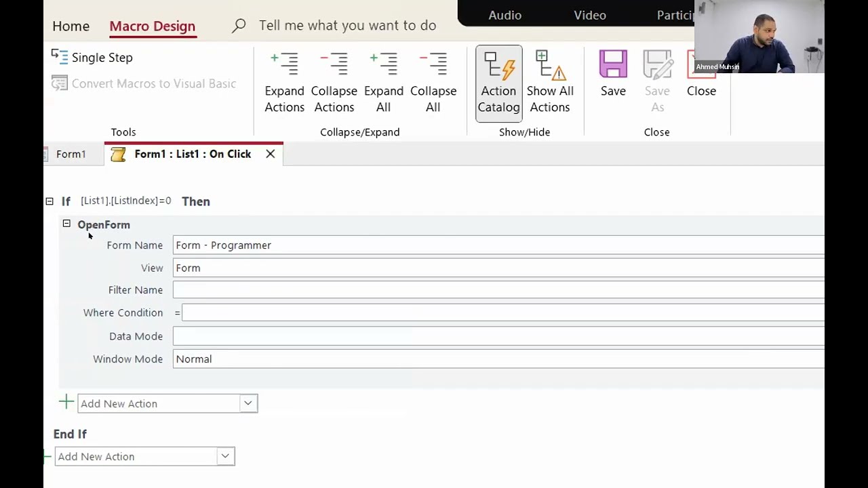Click the Collapse Actions icon
Screen dimensions: 868x488
pyautogui.click(x=334, y=64)
